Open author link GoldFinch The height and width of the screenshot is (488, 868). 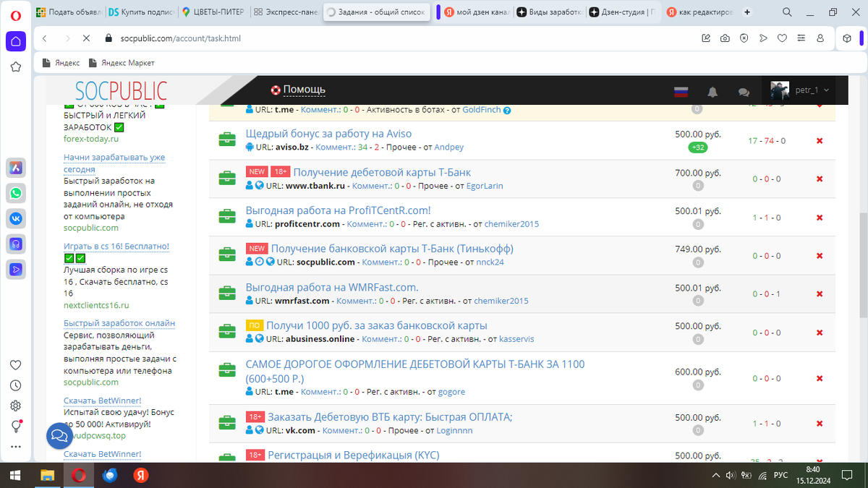(482, 110)
